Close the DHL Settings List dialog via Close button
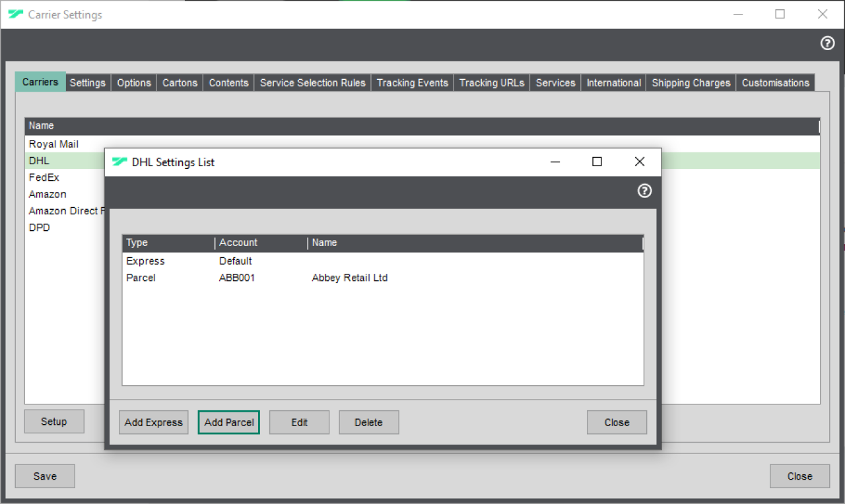This screenshot has height=504, width=845. tap(617, 422)
